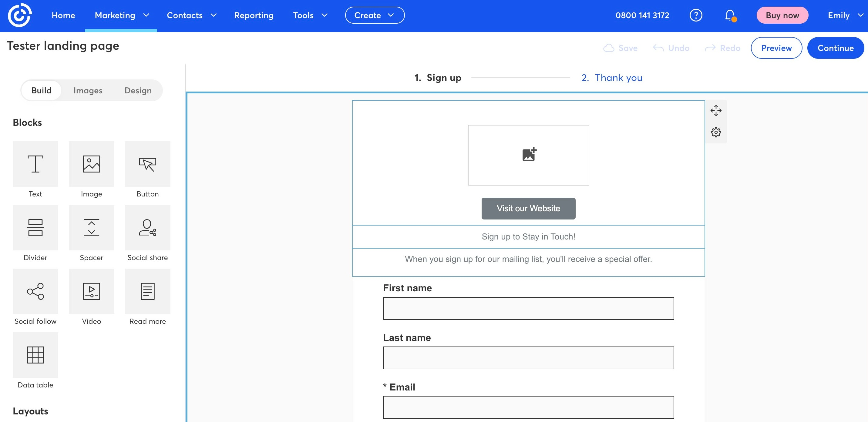This screenshot has width=868, height=422.
Task: Click the Blocks section heading
Action: [27, 122]
